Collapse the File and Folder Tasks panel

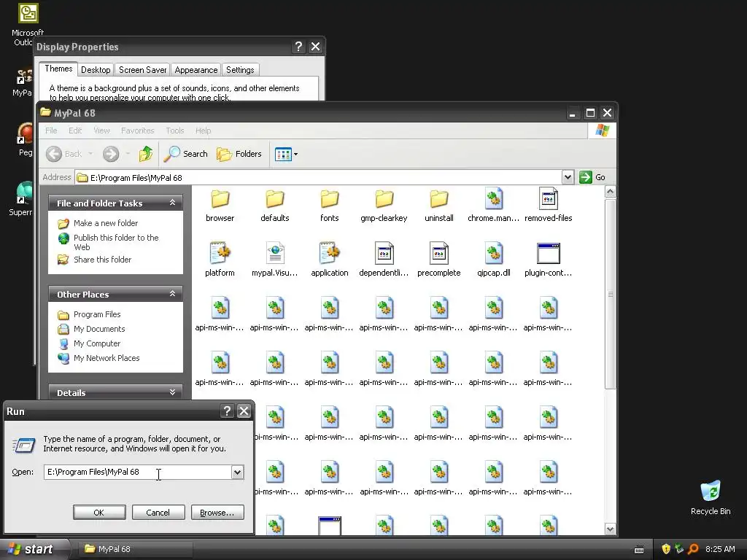pos(172,203)
